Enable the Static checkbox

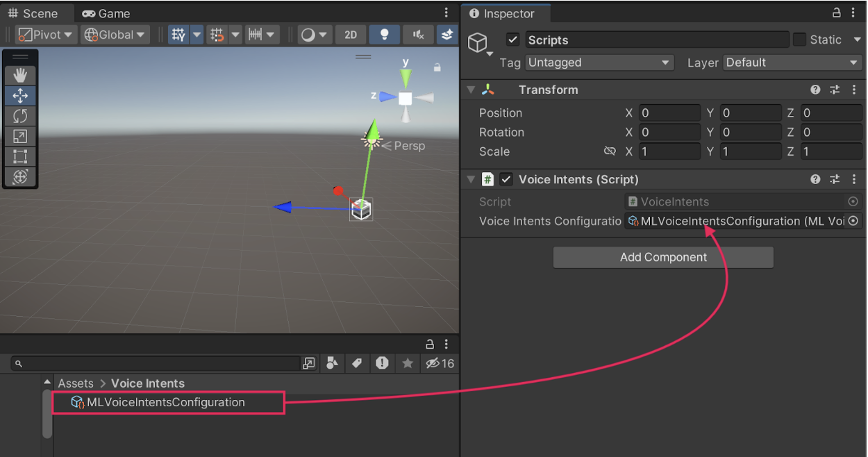point(800,40)
